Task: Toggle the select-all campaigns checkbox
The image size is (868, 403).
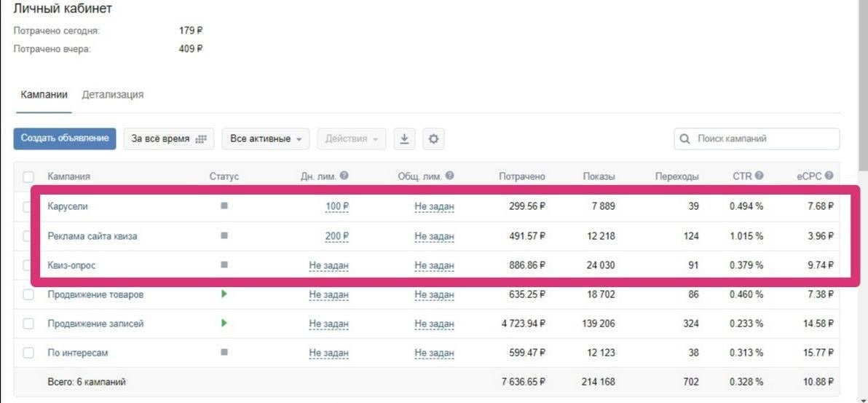Action: tap(28, 177)
